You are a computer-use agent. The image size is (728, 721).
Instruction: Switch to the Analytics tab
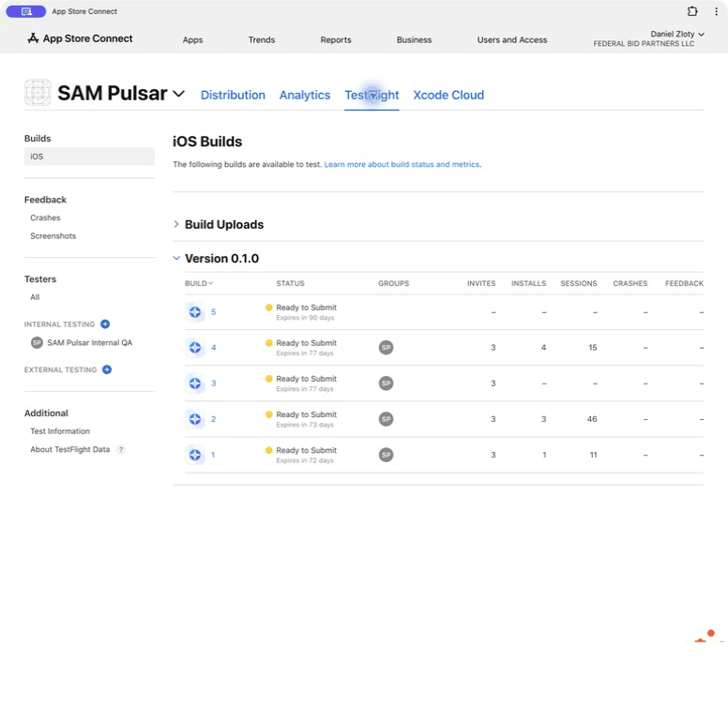click(x=305, y=95)
